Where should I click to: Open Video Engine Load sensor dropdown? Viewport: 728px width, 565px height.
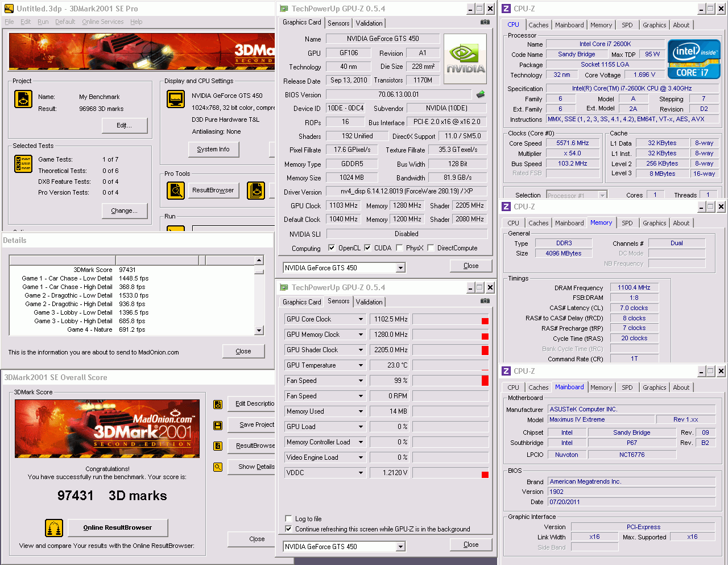tap(361, 457)
